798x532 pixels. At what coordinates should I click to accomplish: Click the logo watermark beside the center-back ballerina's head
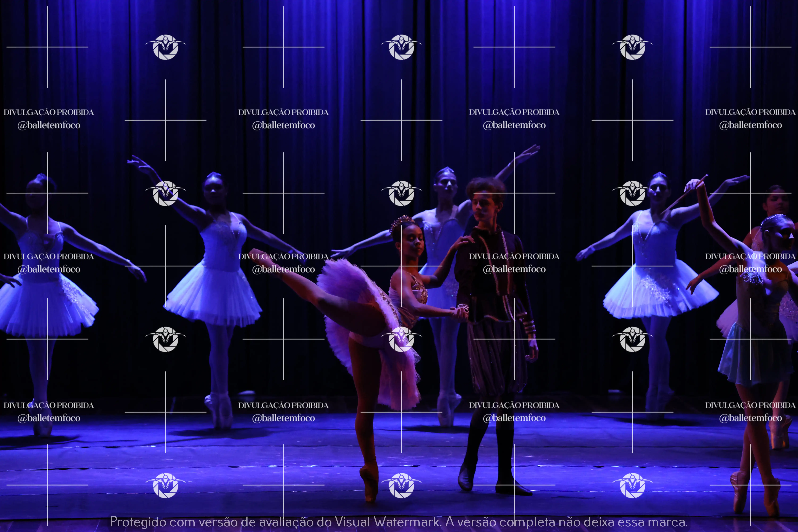(401, 193)
